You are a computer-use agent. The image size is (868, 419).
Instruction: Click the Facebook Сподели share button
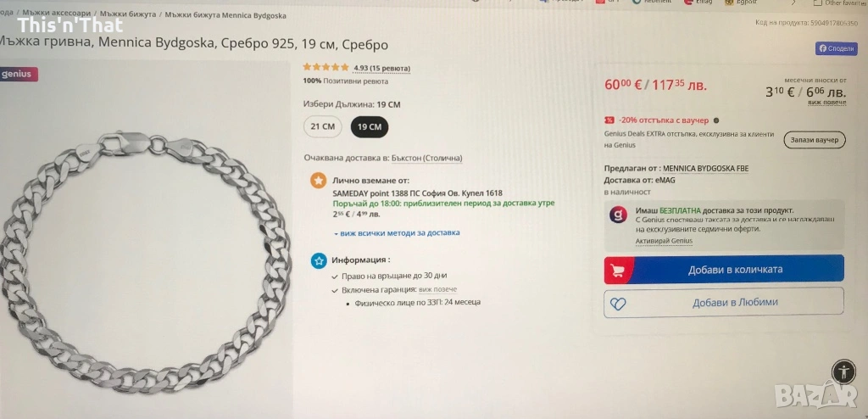click(x=836, y=49)
